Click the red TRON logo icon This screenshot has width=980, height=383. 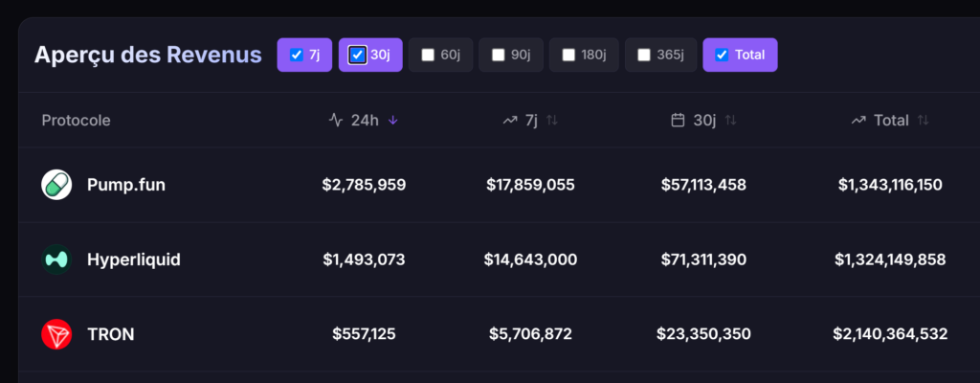point(56,334)
